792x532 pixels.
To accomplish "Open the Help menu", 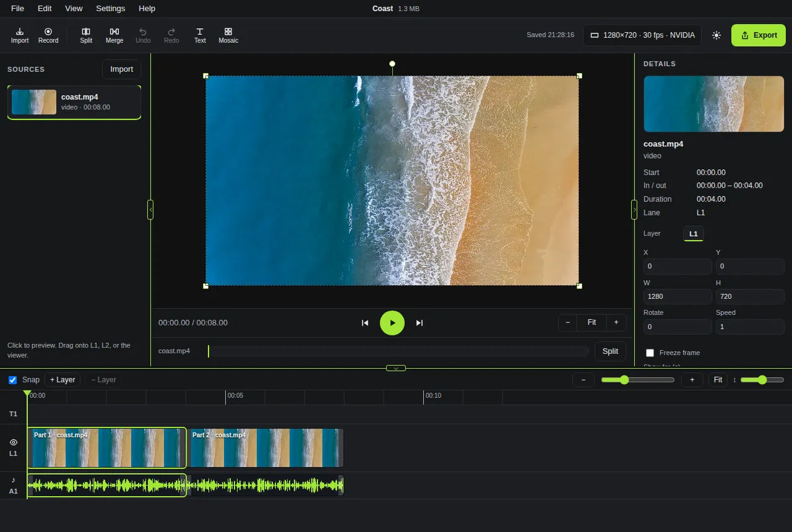I will coord(147,9).
